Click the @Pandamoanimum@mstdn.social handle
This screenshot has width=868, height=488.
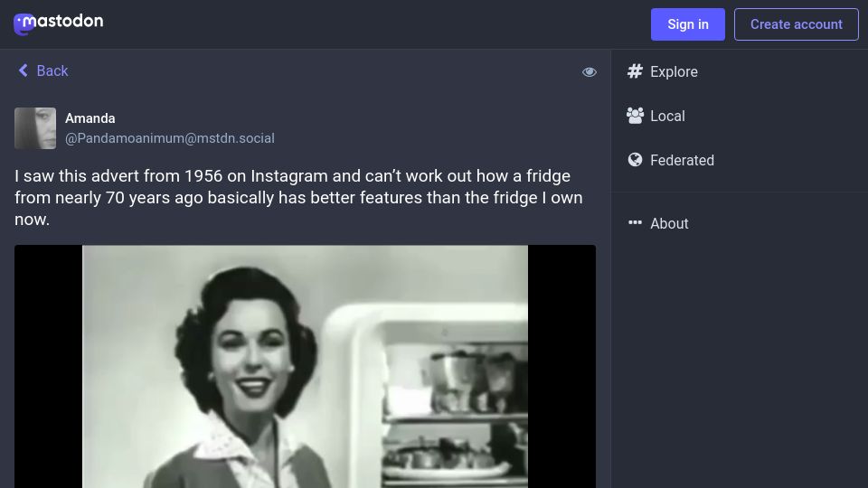point(170,138)
